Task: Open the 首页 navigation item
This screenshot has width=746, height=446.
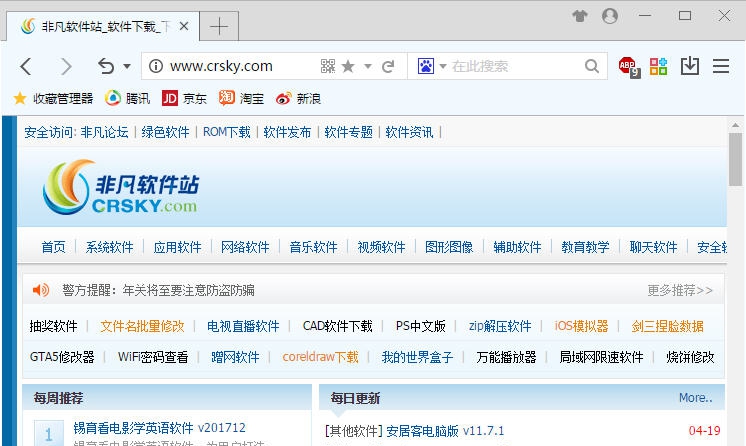Action: [x=53, y=247]
